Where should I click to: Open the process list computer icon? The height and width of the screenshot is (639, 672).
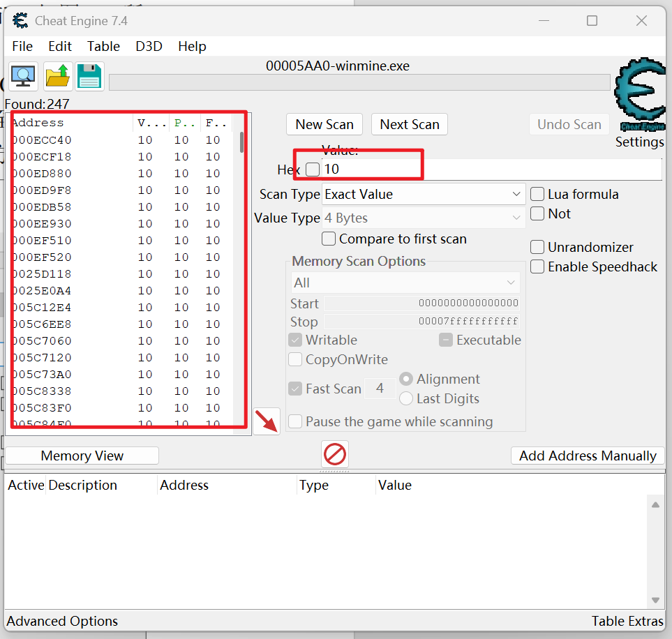point(23,77)
